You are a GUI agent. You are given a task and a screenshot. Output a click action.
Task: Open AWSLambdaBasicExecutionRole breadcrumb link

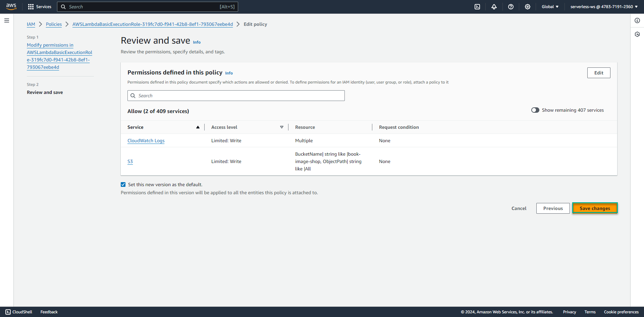pos(153,24)
